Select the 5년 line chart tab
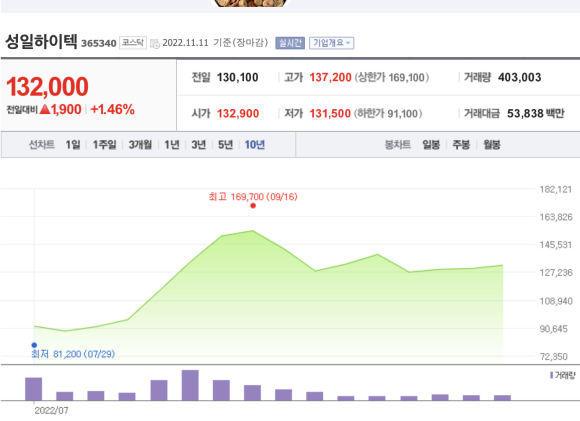The width and height of the screenshot is (580, 421). pyautogui.click(x=225, y=145)
